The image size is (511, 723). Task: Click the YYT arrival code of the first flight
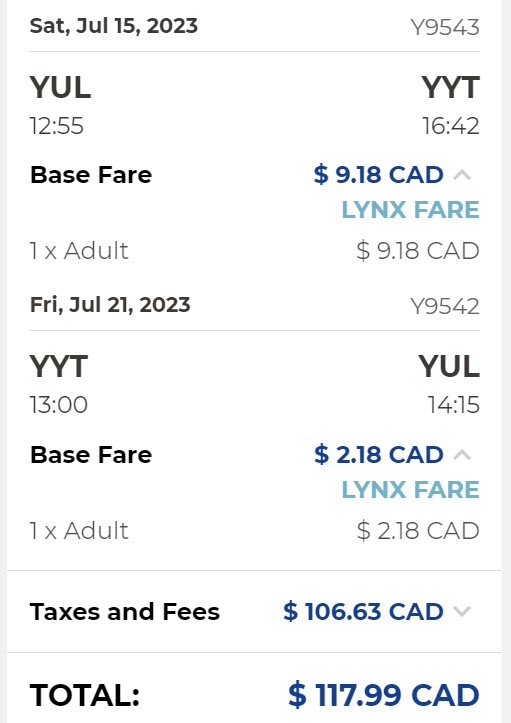(451, 87)
